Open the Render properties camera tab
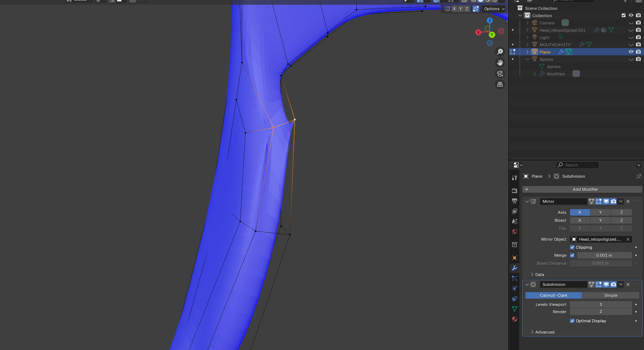This screenshot has width=644, height=350. 515,191
